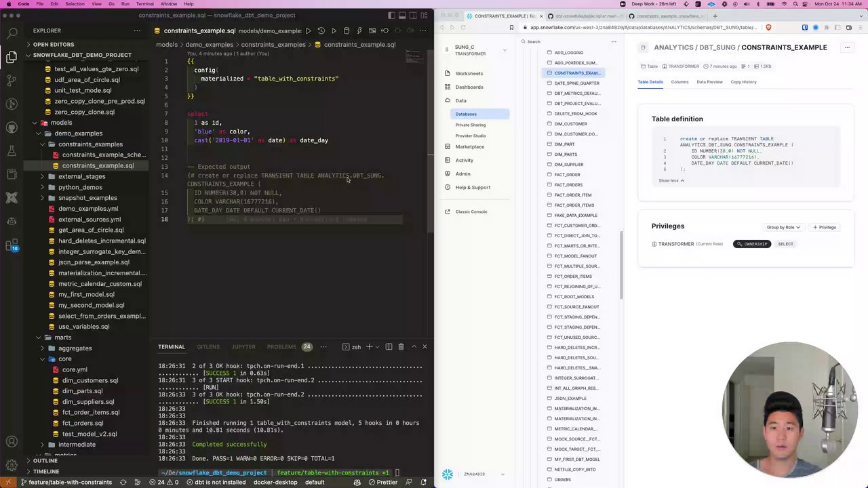
Task: Open the feature/table-with-constraints branch in status bar
Action: click(x=66, y=483)
